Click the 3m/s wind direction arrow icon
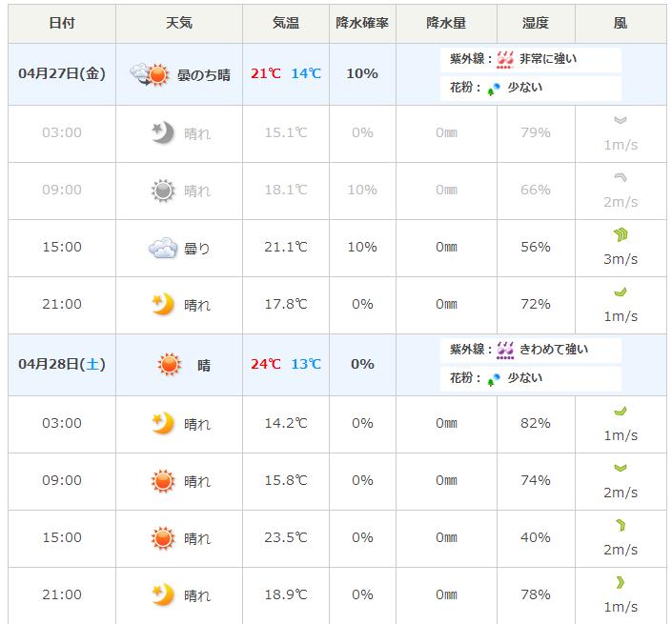672x624 pixels. [x=621, y=235]
